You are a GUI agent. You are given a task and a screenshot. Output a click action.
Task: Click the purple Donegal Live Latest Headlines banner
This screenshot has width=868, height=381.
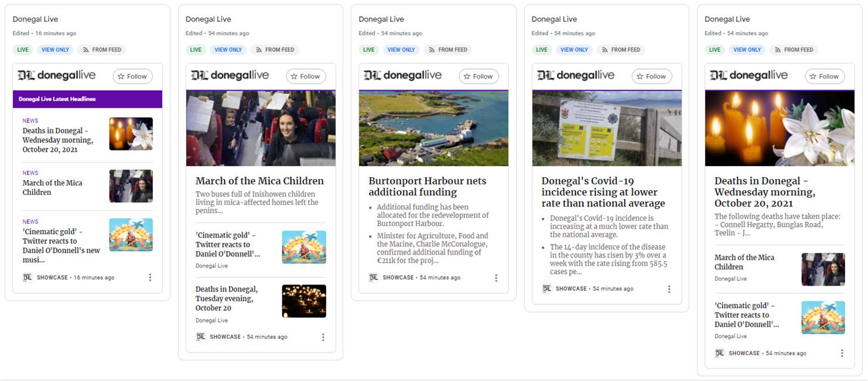tap(87, 99)
